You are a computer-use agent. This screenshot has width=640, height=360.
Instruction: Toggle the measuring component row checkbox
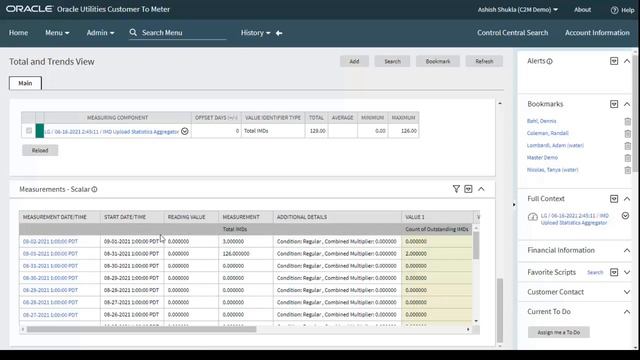pos(29,131)
